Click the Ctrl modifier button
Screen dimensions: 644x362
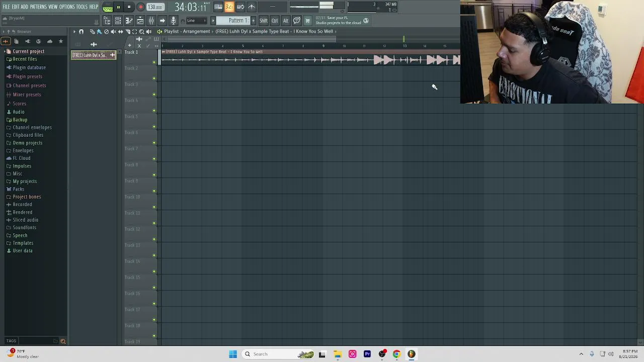tap(275, 21)
